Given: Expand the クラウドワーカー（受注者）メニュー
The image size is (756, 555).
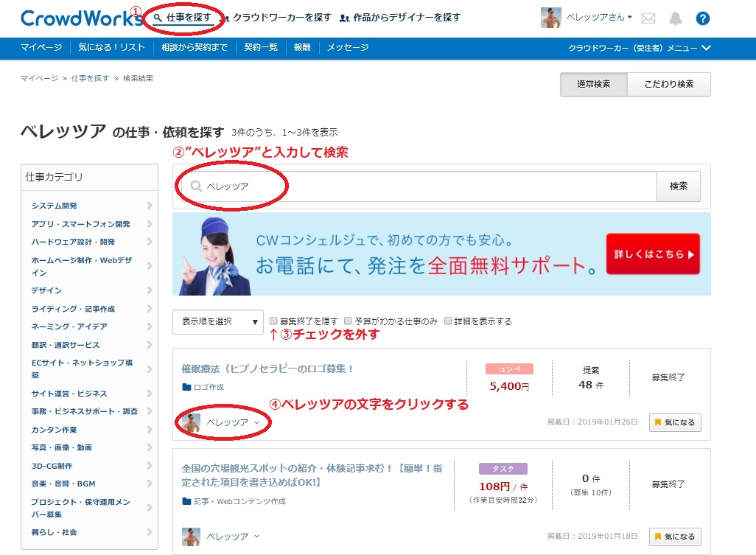Looking at the screenshot, I should click(640, 48).
